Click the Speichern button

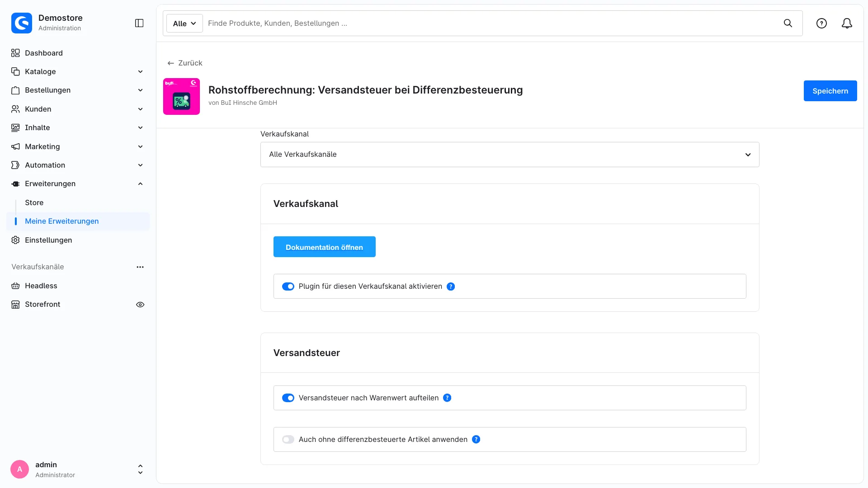pos(830,91)
